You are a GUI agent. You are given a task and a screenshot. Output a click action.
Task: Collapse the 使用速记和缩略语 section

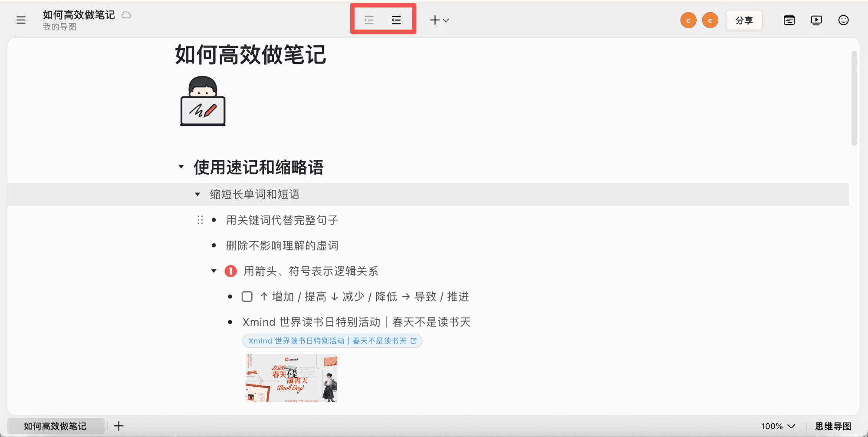tap(181, 167)
